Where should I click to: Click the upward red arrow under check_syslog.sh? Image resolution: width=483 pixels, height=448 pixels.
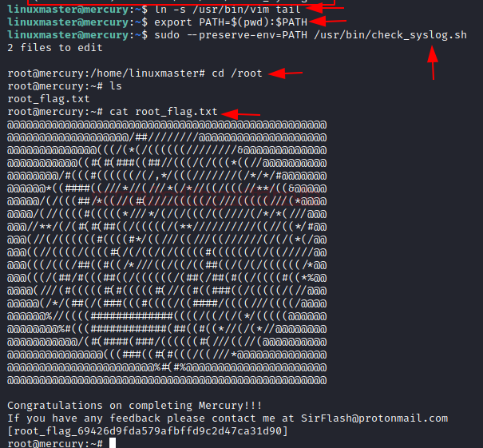[433, 62]
